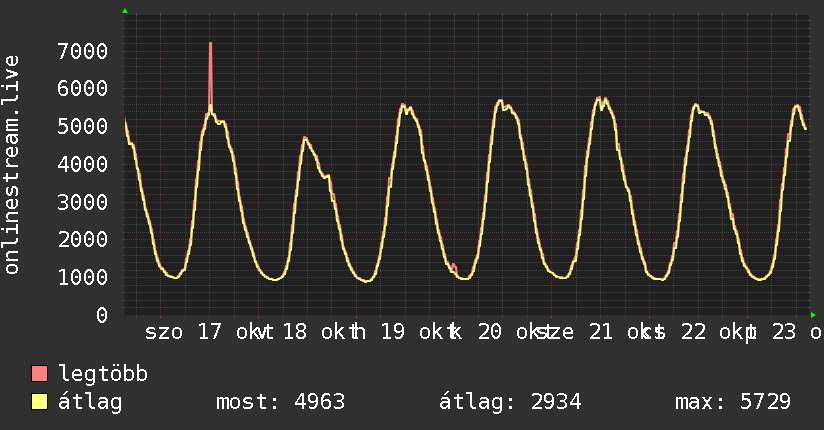Image resolution: width=824 pixels, height=430 pixels.
Task: Click the yellow átlag legend swatch
Action: [x=39, y=402]
